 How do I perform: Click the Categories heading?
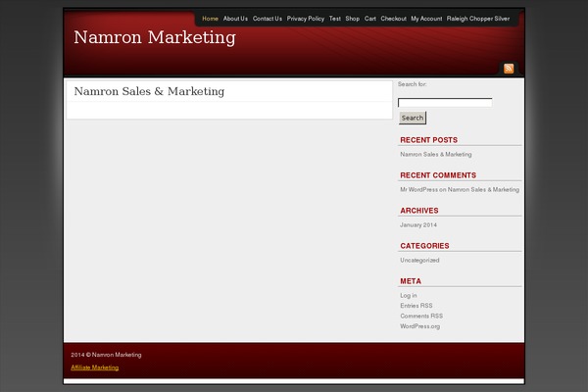click(424, 246)
